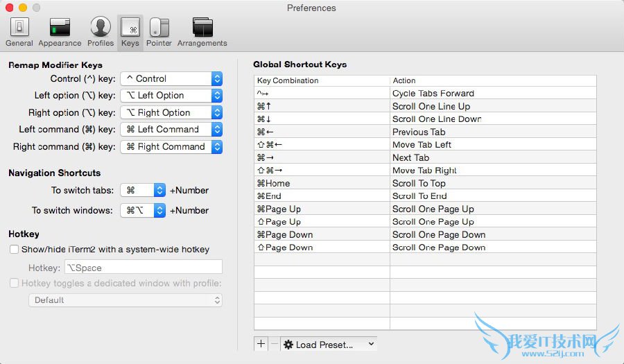Click the Key Combination column header
This screenshot has height=364, width=624.
click(322, 80)
